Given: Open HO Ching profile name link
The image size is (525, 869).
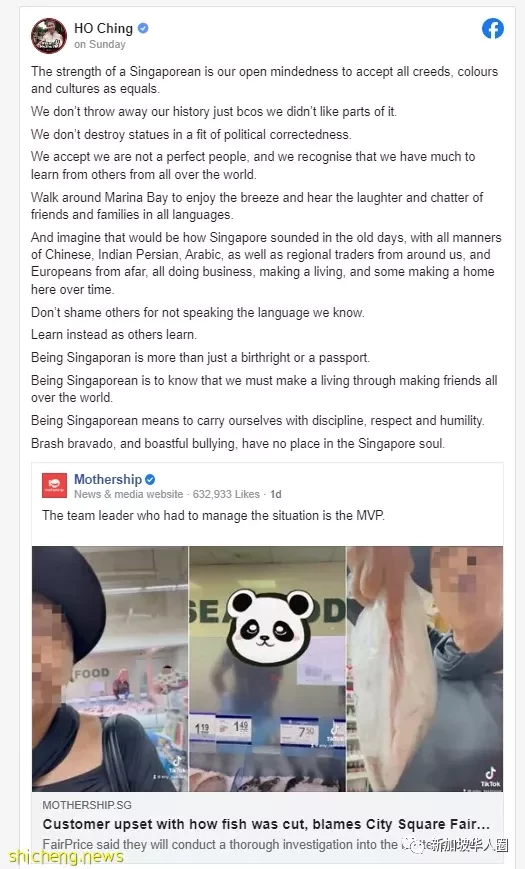Looking at the screenshot, I should [104, 28].
